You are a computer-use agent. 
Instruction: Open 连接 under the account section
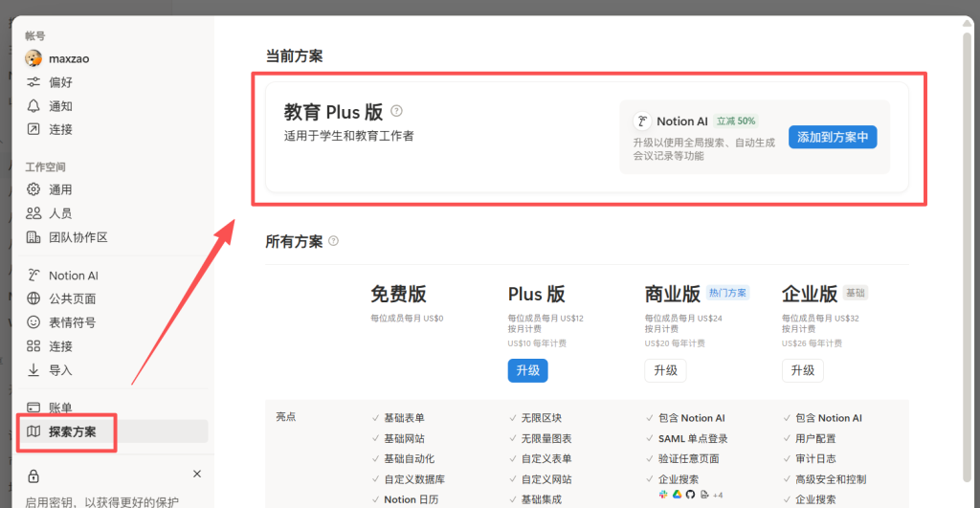coord(60,129)
